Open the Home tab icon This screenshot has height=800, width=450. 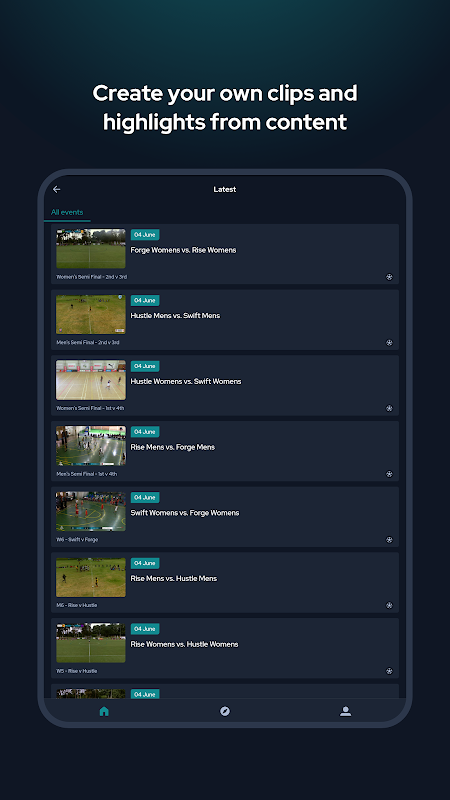(x=104, y=711)
